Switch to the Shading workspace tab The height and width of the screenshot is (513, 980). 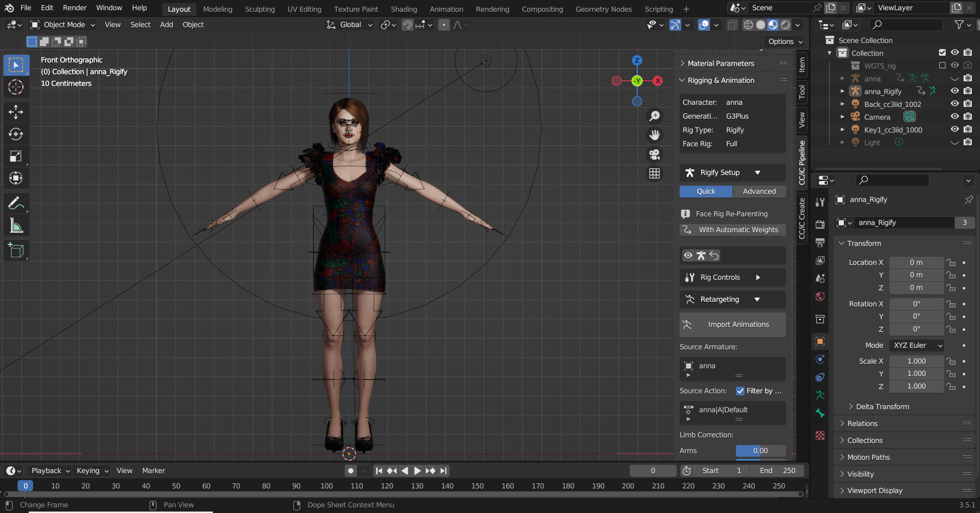click(x=404, y=9)
